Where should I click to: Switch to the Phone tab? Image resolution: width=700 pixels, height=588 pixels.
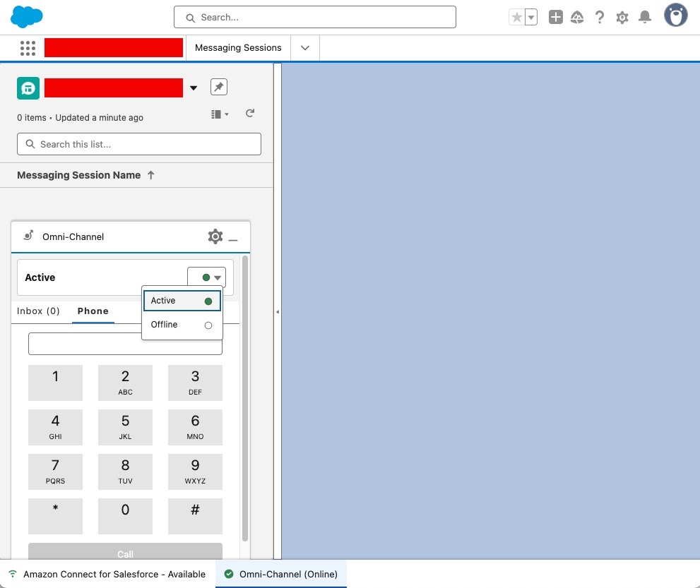[93, 311]
